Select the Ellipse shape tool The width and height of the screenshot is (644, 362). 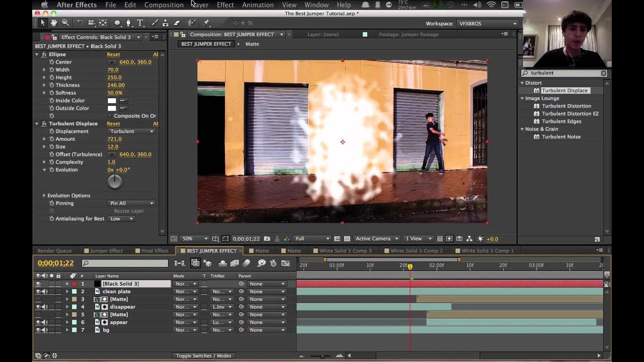coord(117,23)
